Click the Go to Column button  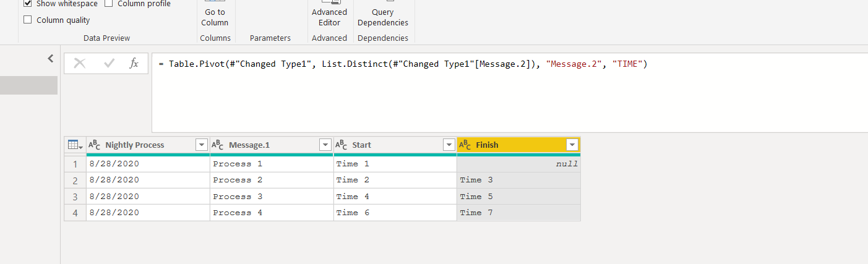pos(215,15)
